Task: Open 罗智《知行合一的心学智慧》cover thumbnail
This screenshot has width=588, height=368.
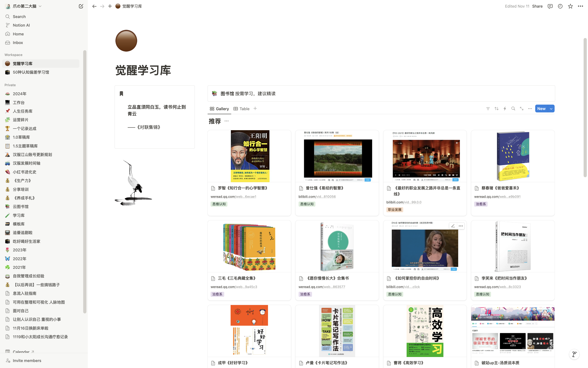Action: [250, 156]
